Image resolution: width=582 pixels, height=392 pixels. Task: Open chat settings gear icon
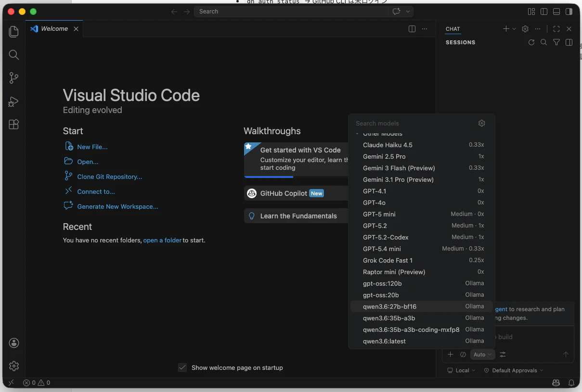[x=525, y=29]
